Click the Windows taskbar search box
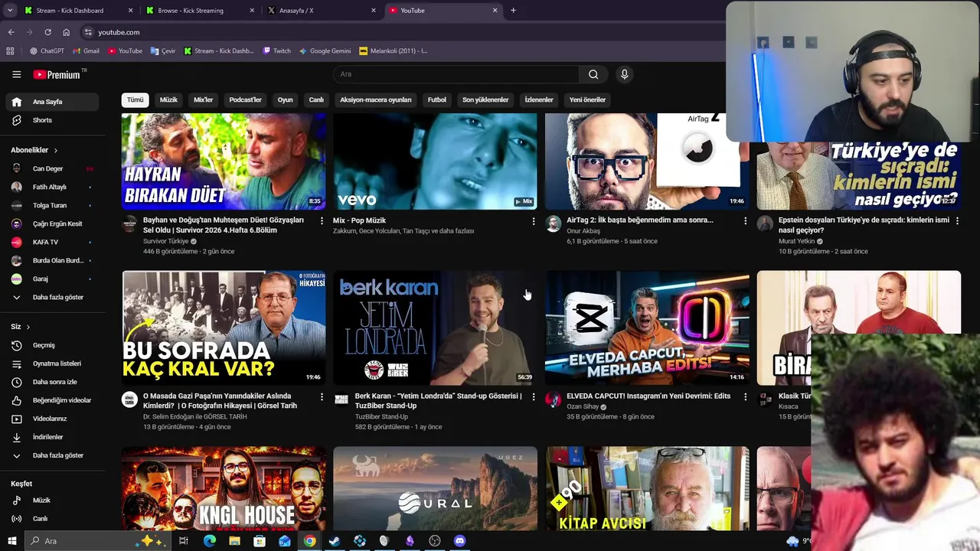Image resolution: width=980 pixels, height=551 pixels. [100, 541]
